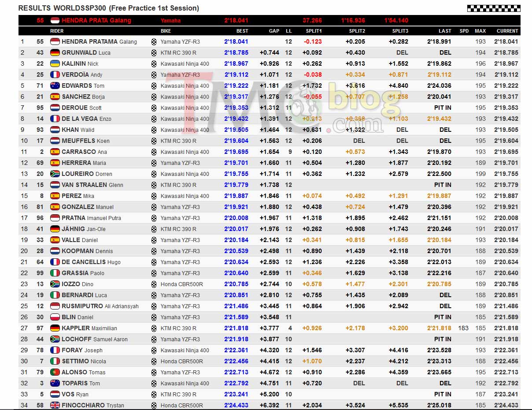Click the South African flag next to LOUREIRO Dorren

pos(55,174)
